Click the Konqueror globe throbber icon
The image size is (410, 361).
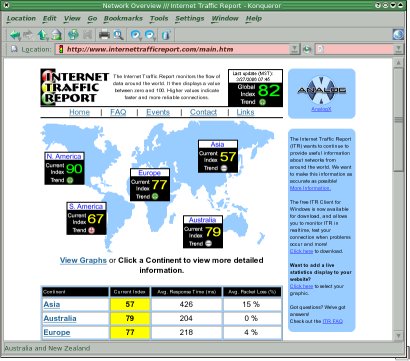coord(398,35)
